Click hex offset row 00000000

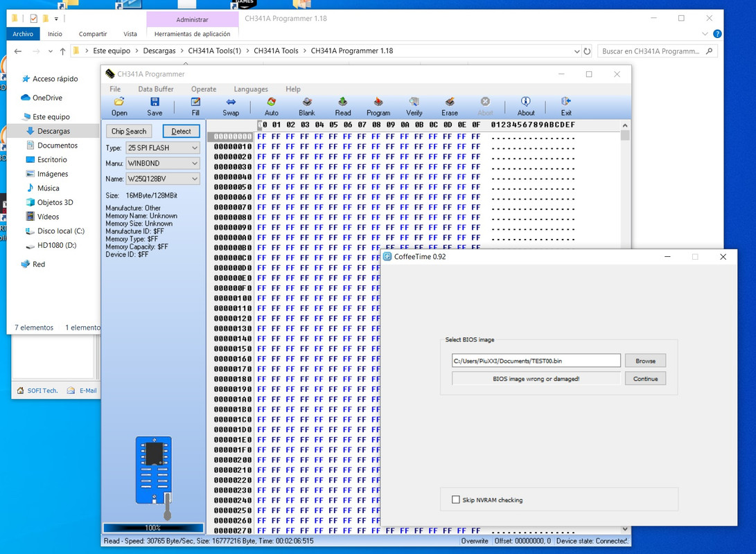[x=232, y=137]
